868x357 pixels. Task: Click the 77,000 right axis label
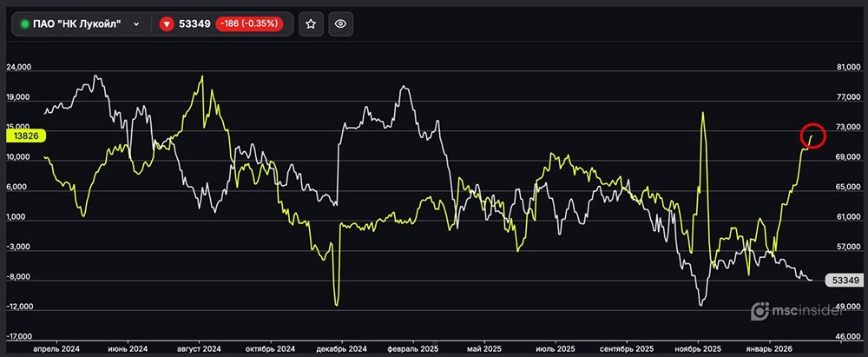(x=851, y=97)
